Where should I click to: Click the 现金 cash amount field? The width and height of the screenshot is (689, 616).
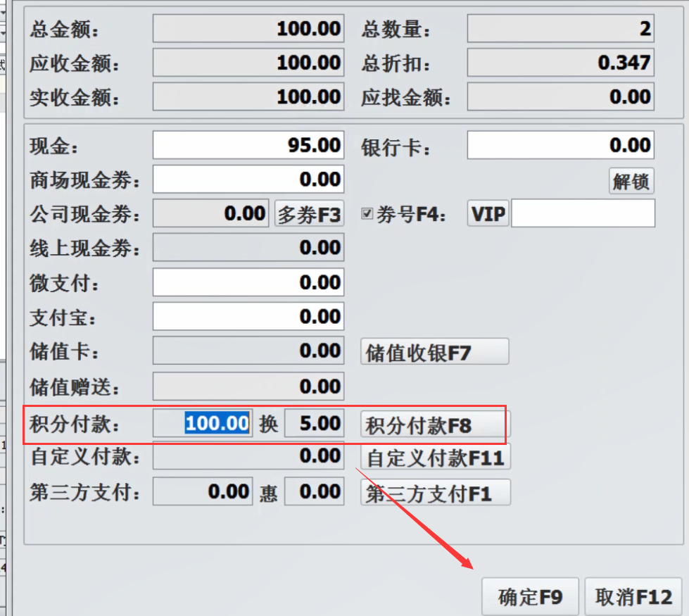pos(248,146)
